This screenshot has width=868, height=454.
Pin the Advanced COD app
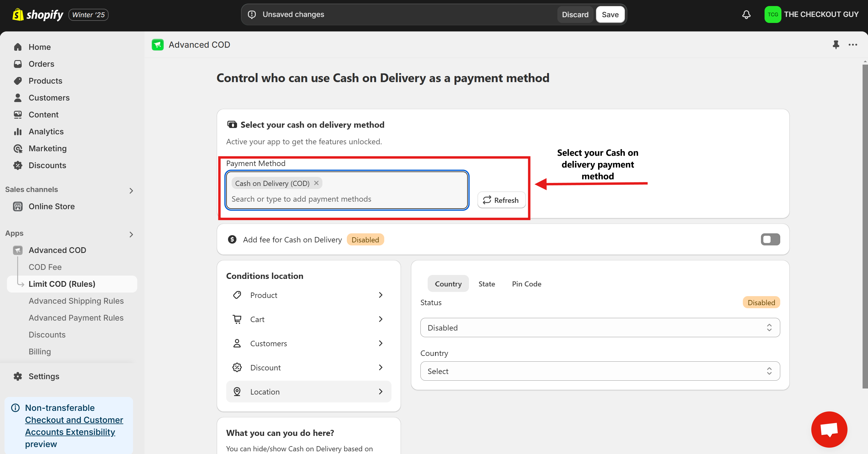coord(836,44)
